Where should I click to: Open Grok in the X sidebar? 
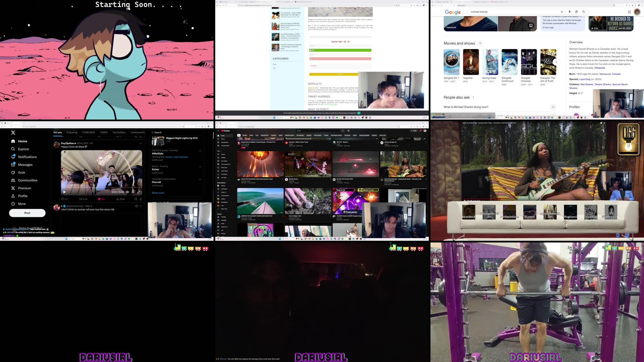click(x=18, y=172)
